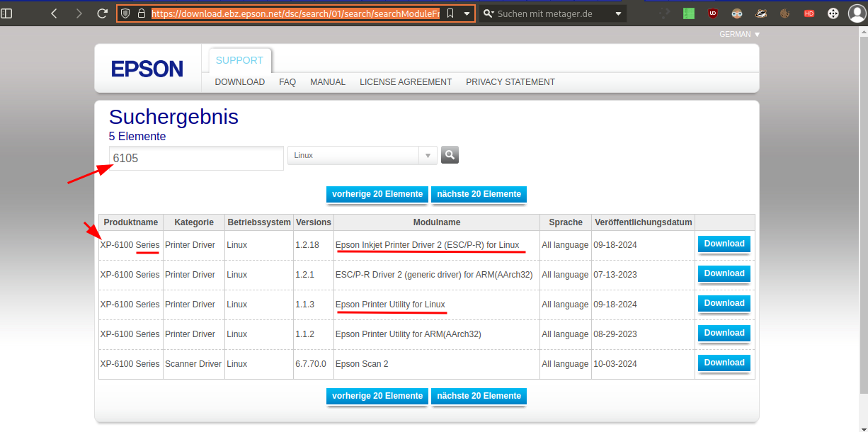Open the LICENSE AGREEMENT page
Image resolution: width=868 pixels, height=432 pixels.
[406, 82]
